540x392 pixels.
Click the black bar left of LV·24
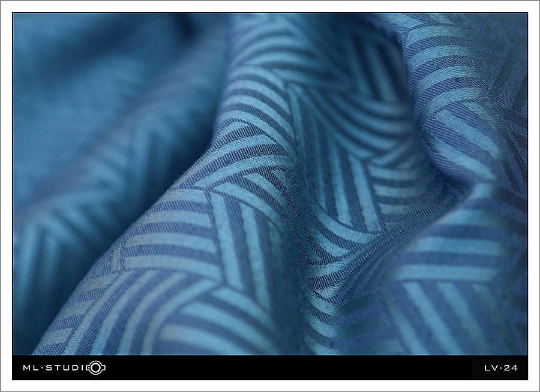pyautogui.click(x=420, y=367)
